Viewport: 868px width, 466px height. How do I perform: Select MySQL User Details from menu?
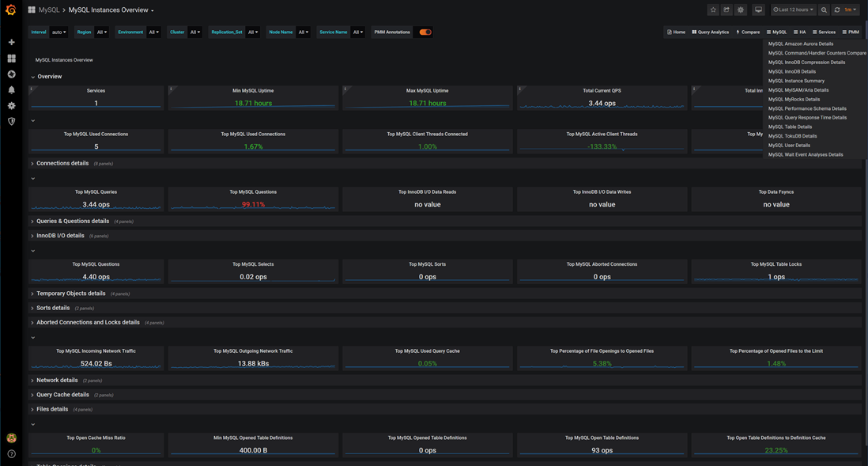click(789, 145)
